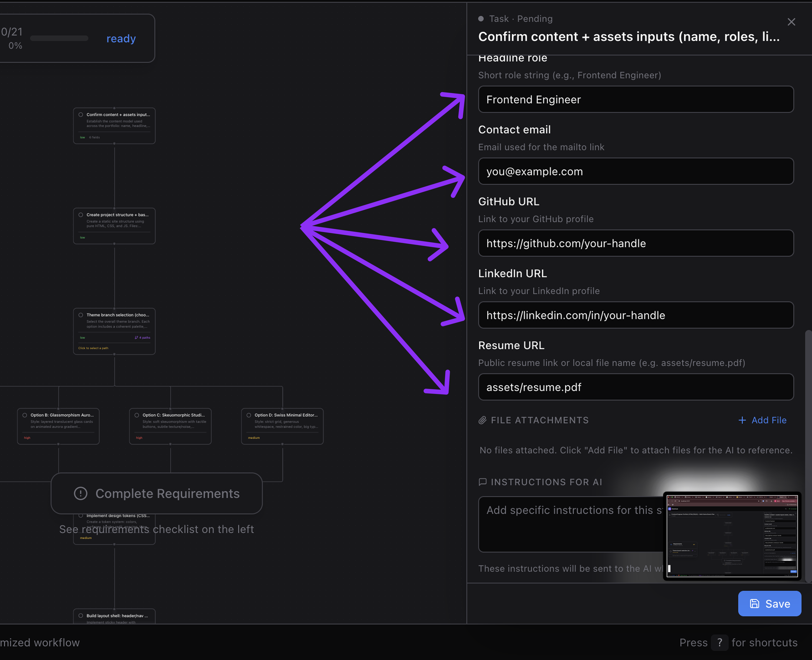This screenshot has width=812, height=660.
Task: Expand Theme branch selection path chooser
Action: [93, 348]
